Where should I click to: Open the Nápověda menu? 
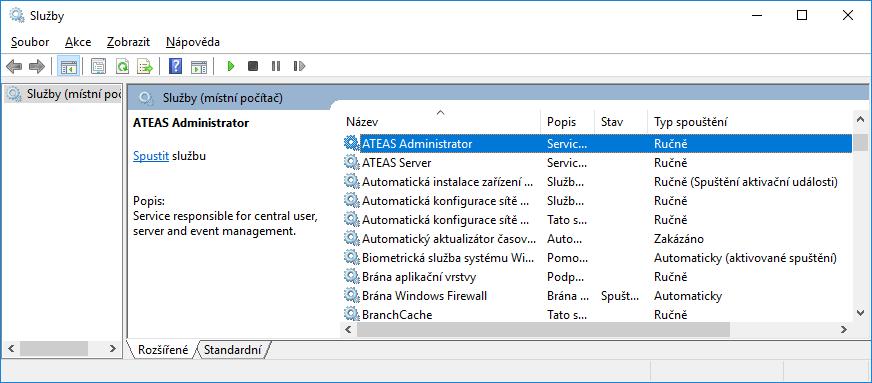coord(192,42)
